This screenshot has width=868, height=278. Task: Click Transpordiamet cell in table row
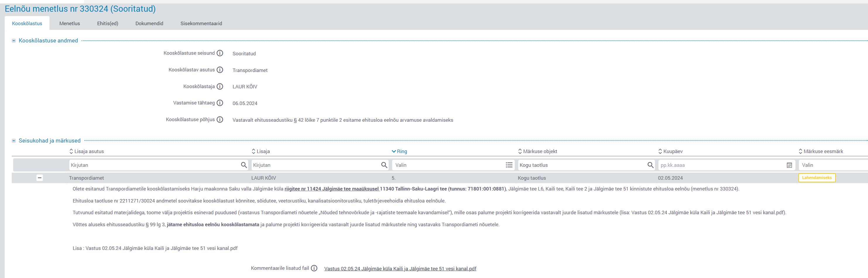click(x=86, y=178)
